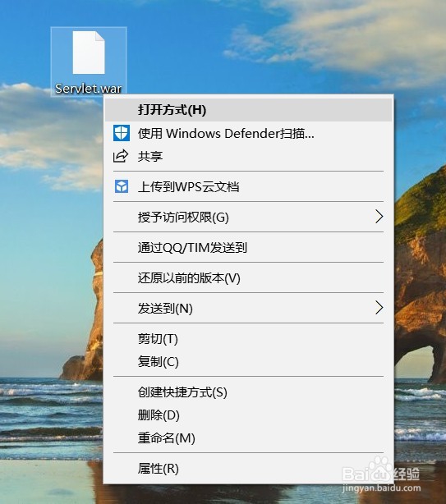
Task: Choose 使用 Windows Defender扫描...
Action: pyautogui.click(x=249, y=134)
